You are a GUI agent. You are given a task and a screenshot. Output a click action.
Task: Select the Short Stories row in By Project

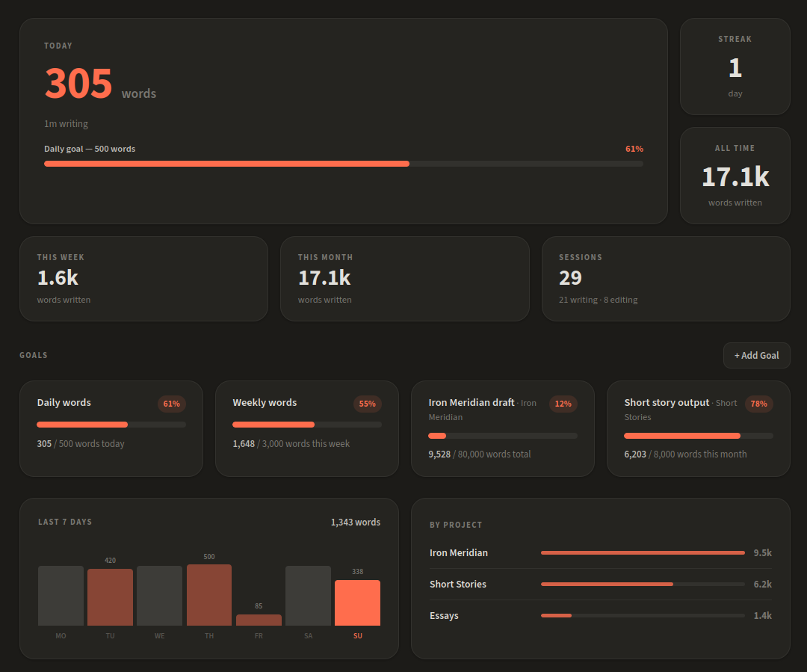(x=601, y=584)
